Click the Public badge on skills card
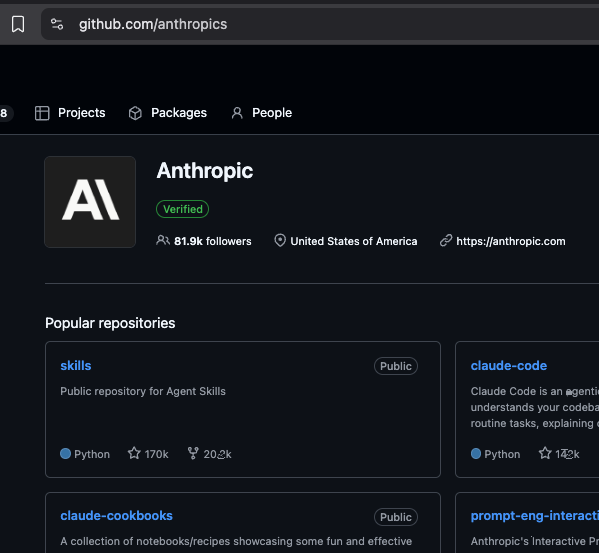Viewport: 599px width, 553px height. click(x=396, y=366)
